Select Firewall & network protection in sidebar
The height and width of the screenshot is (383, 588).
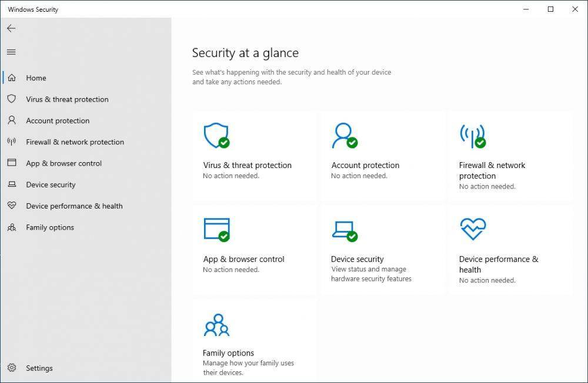(75, 142)
